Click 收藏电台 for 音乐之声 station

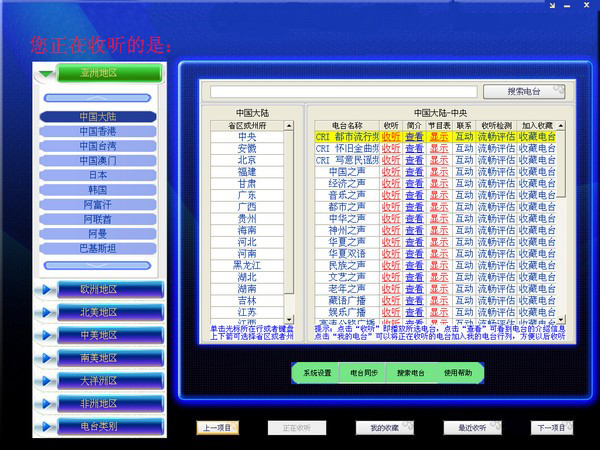536,196
